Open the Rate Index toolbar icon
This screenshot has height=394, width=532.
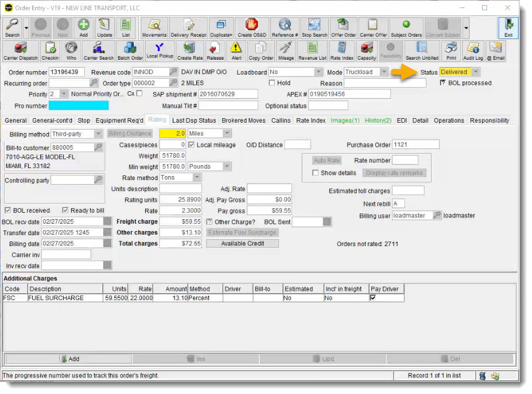341,51
